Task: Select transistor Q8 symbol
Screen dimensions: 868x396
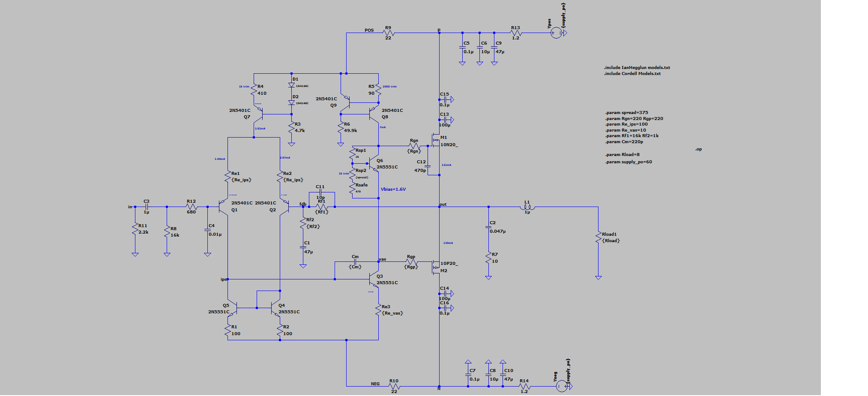Action: click(374, 114)
